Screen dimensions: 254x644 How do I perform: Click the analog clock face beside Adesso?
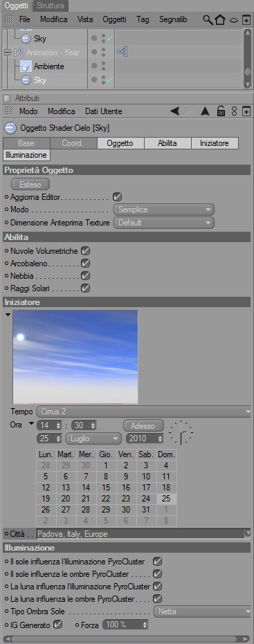click(x=181, y=432)
